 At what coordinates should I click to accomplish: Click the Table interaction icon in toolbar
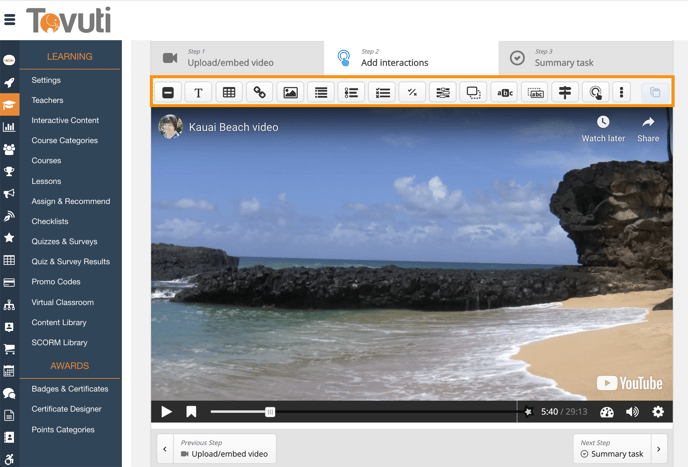click(x=229, y=93)
